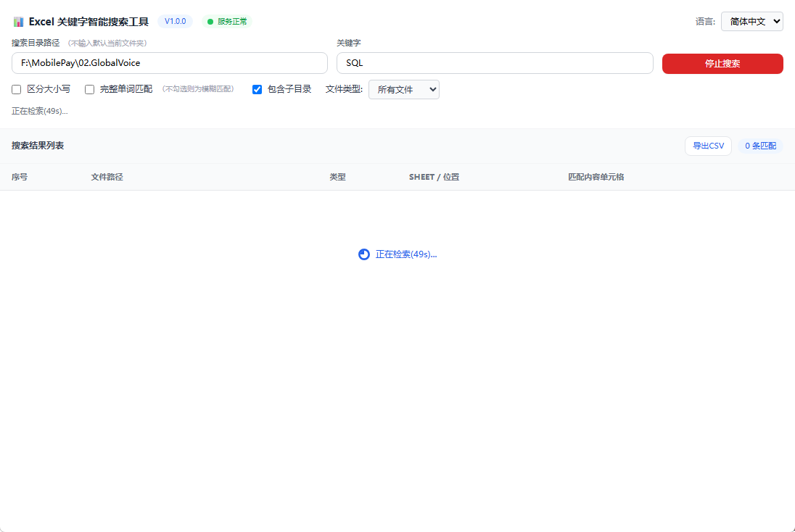
Task: Click the 不输入默认当前文件夹 hint text
Action: pos(107,43)
